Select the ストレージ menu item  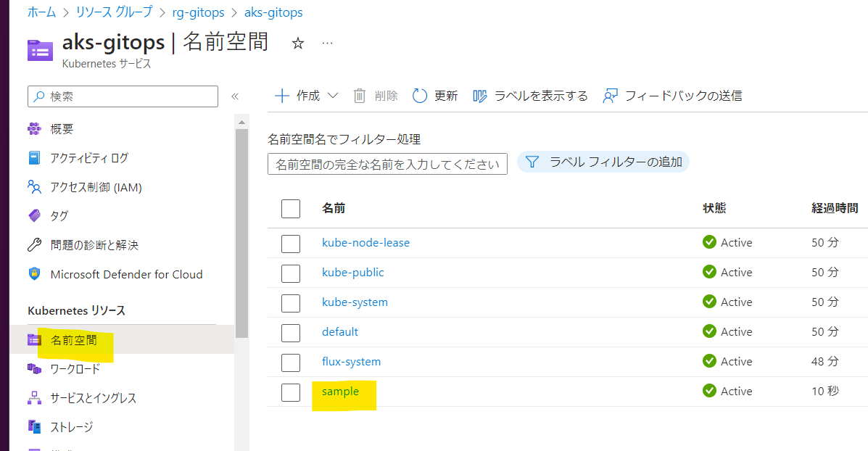pyautogui.click(x=71, y=426)
